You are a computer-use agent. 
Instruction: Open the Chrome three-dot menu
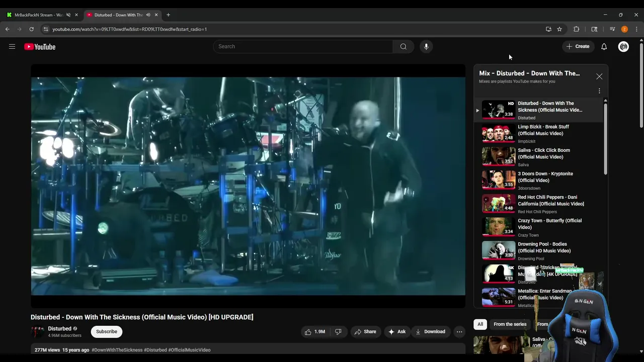pyautogui.click(x=636, y=29)
